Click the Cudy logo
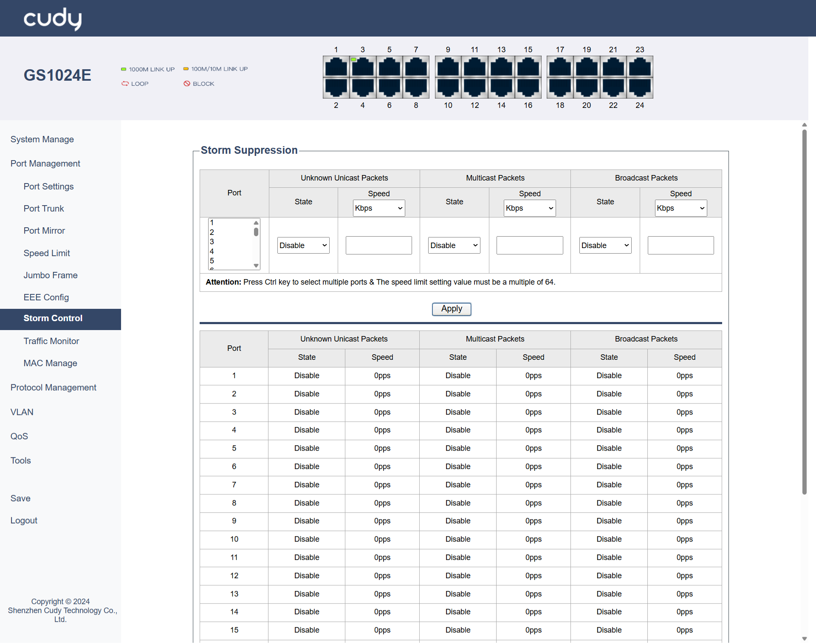 point(53,19)
